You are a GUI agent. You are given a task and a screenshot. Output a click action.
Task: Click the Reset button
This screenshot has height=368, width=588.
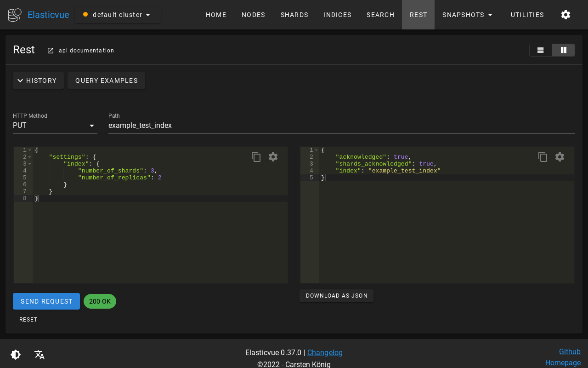click(x=28, y=320)
